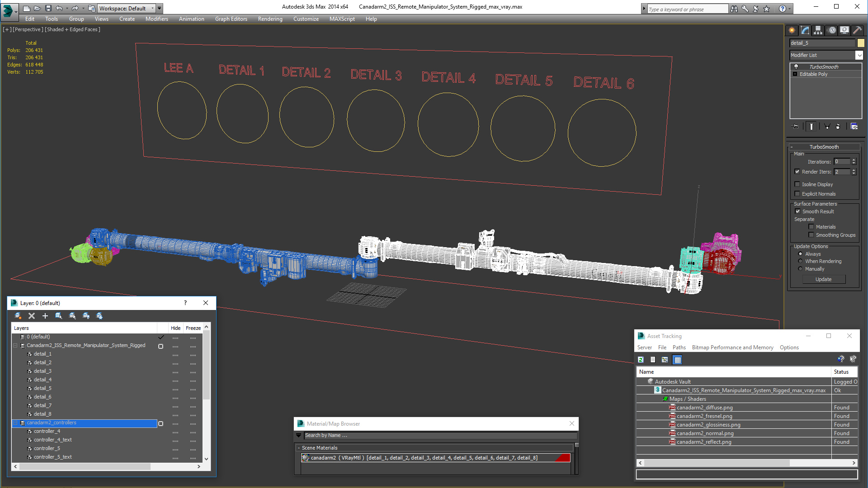Open the Hierarchy command panel tab
The height and width of the screenshot is (488, 868).
(818, 30)
